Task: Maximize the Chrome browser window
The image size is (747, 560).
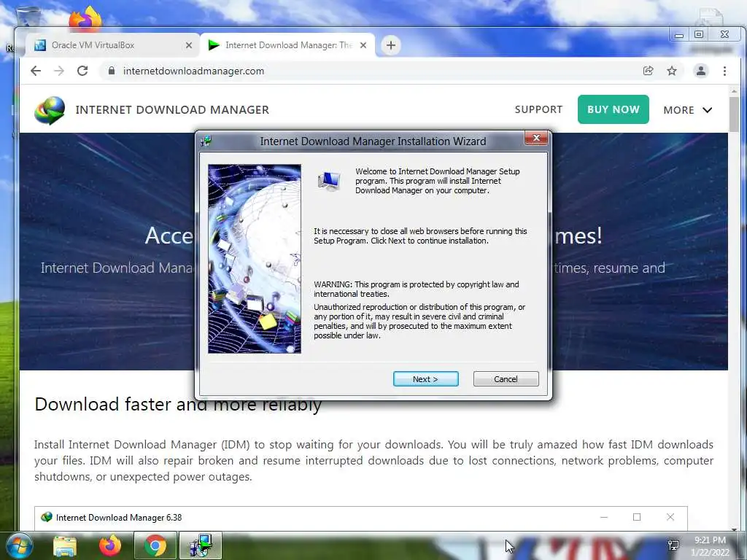Action: click(x=699, y=34)
